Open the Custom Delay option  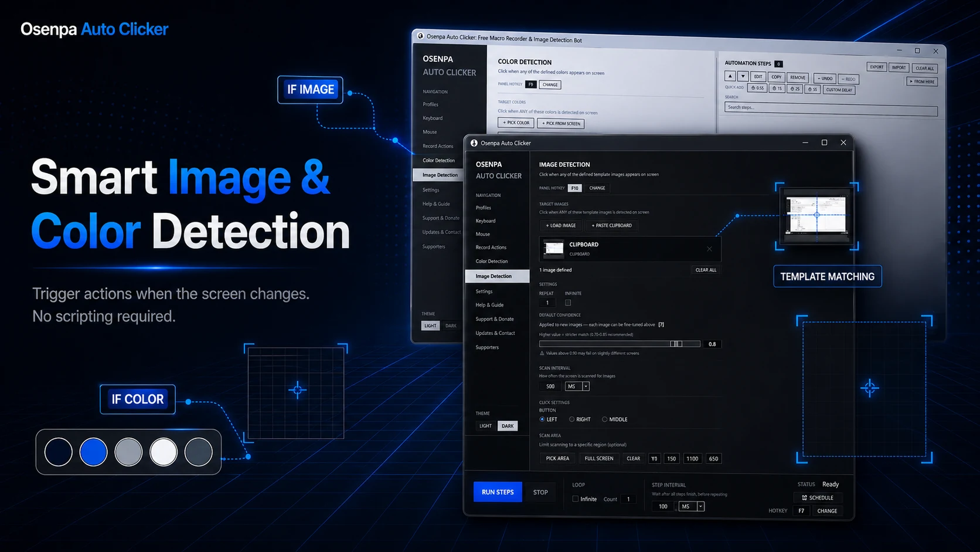838,90
